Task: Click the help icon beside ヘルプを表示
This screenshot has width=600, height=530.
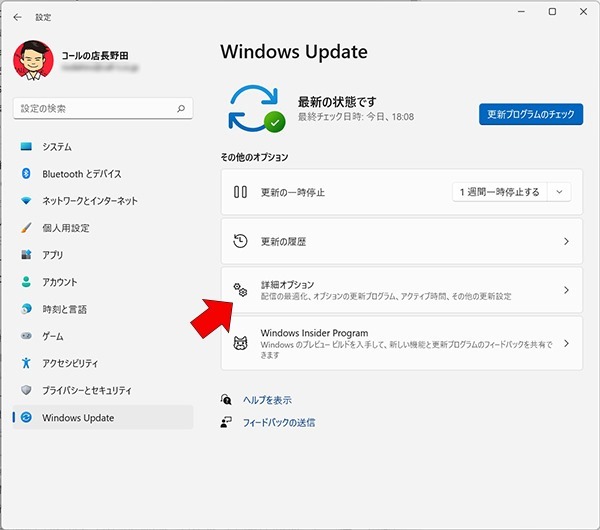Action: click(226, 400)
